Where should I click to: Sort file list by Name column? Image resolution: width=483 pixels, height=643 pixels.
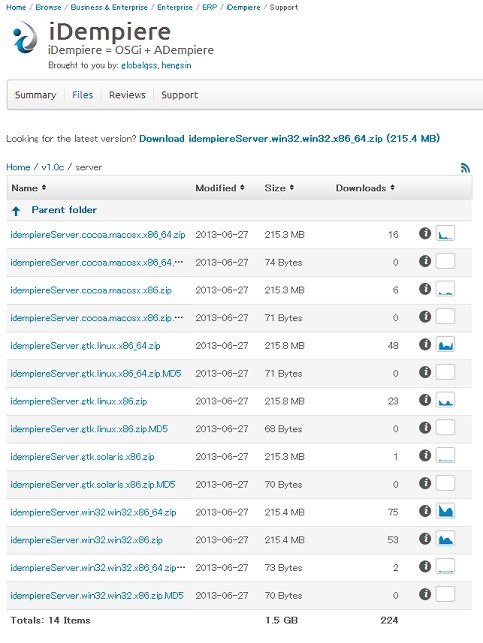pyautogui.click(x=28, y=188)
